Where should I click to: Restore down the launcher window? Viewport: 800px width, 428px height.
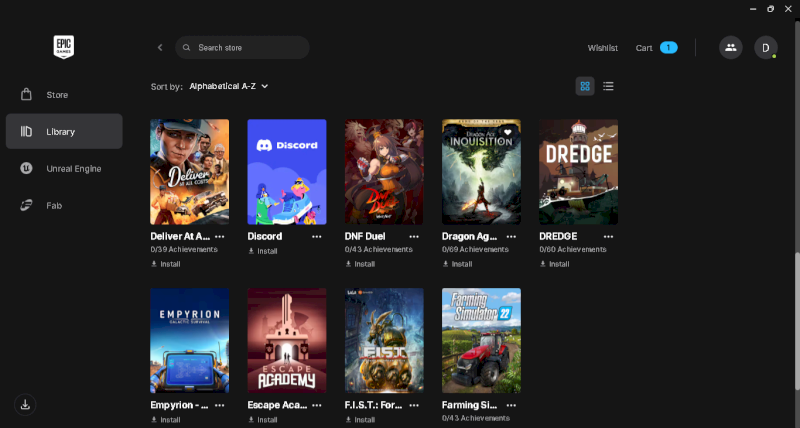tap(770, 9)
